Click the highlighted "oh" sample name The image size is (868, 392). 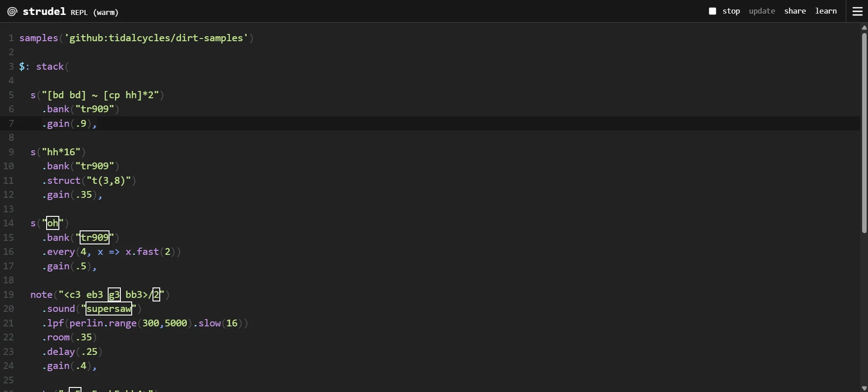click(53, 223)
